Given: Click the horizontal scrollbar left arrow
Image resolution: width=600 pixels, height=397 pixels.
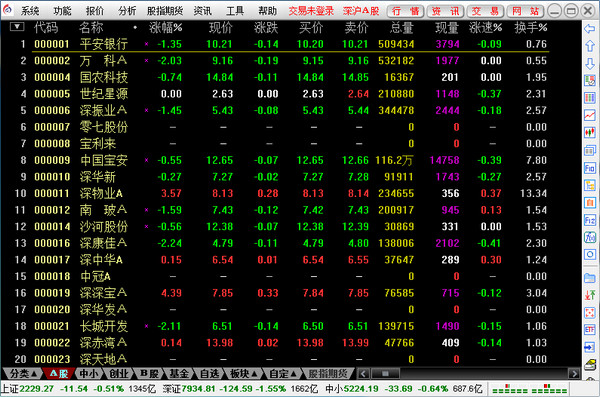Looking at the screenshot, I should click(x=364, y=373).
